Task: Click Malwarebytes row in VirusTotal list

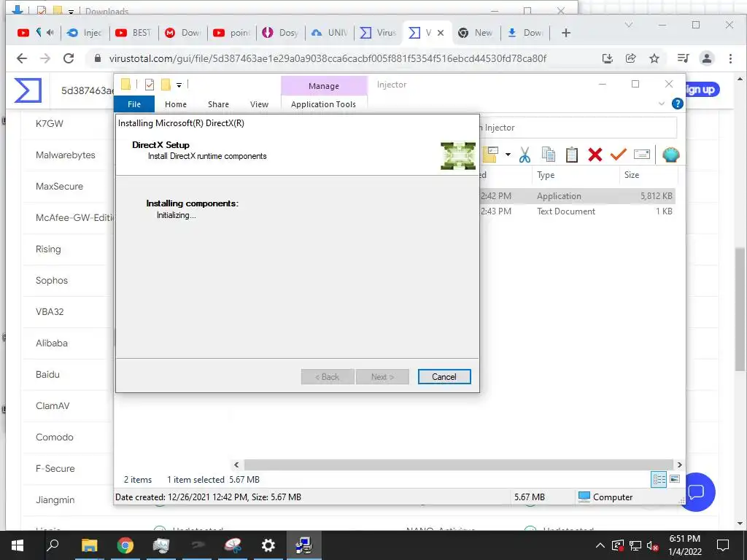Action: pos(65,155)
